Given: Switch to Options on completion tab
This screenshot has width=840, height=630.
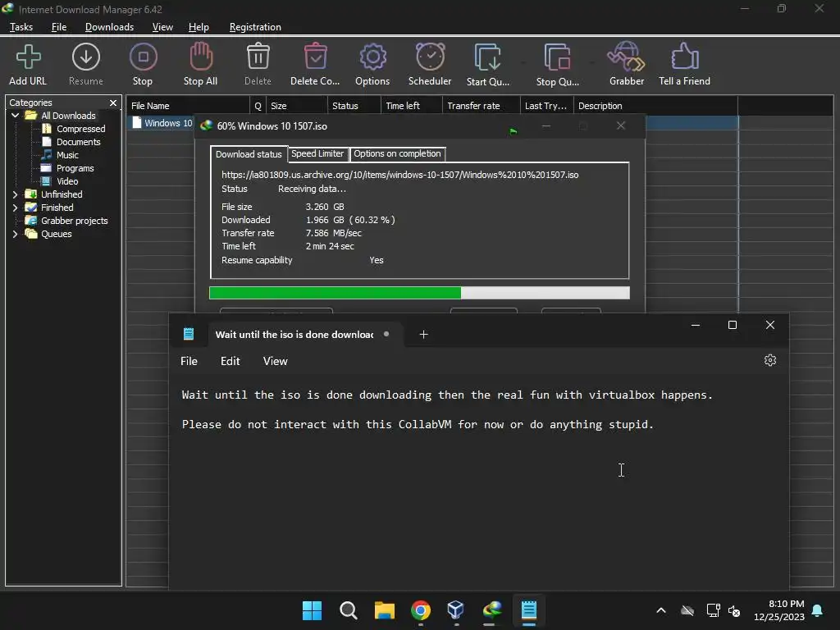Looking at the screenshot, I should pyautogui.click(x=398, y=153).
